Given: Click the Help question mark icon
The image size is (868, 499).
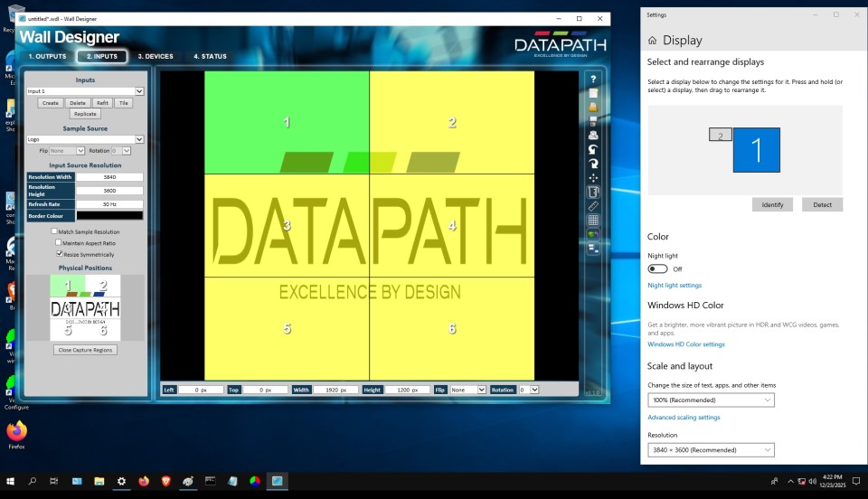Looking at the screenshot, I should [593, 79].
